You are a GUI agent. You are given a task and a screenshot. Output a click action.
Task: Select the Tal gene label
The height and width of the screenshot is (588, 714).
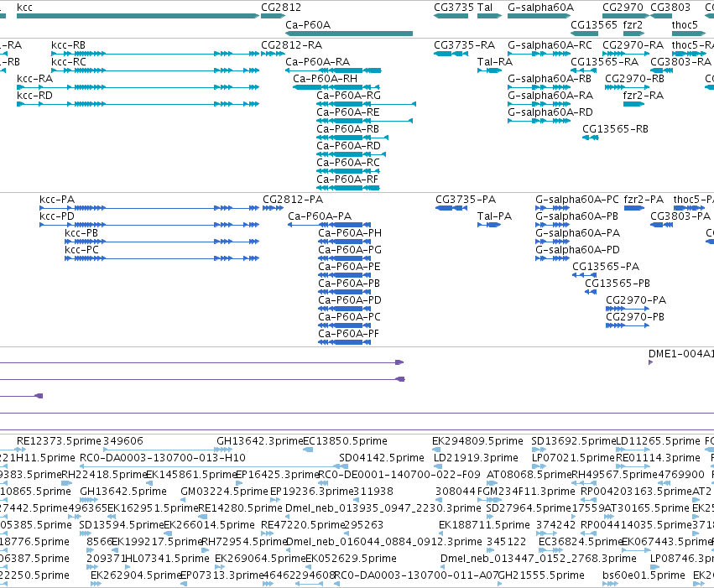click(485, 8)
